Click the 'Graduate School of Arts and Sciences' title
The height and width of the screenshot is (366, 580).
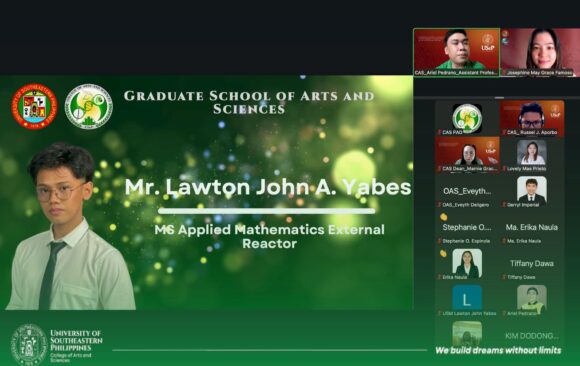(249, 103)
